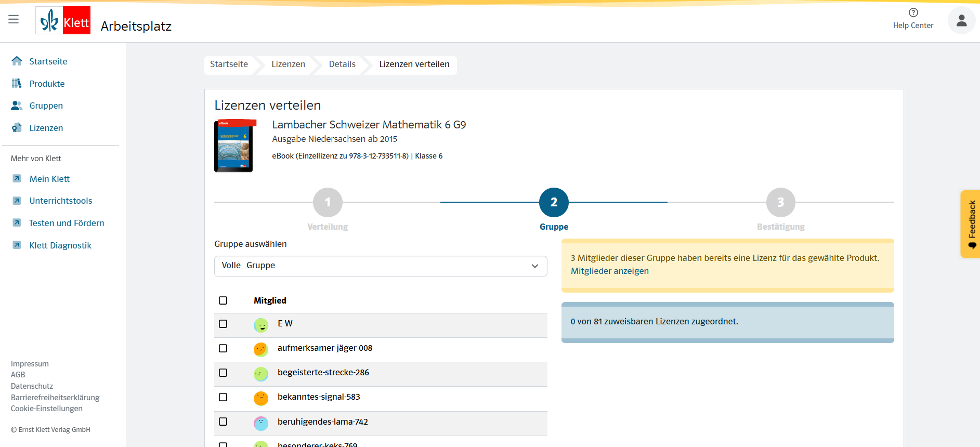Click the Mitglieder anzeigen link
This screenshot has height=447, width=980.
click(609, 271)
